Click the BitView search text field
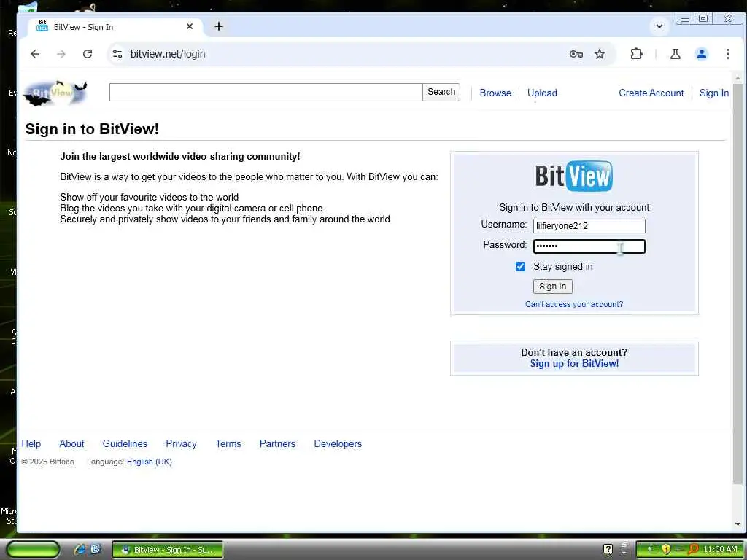This screenshot has width=747, height=560. (266, 92)
